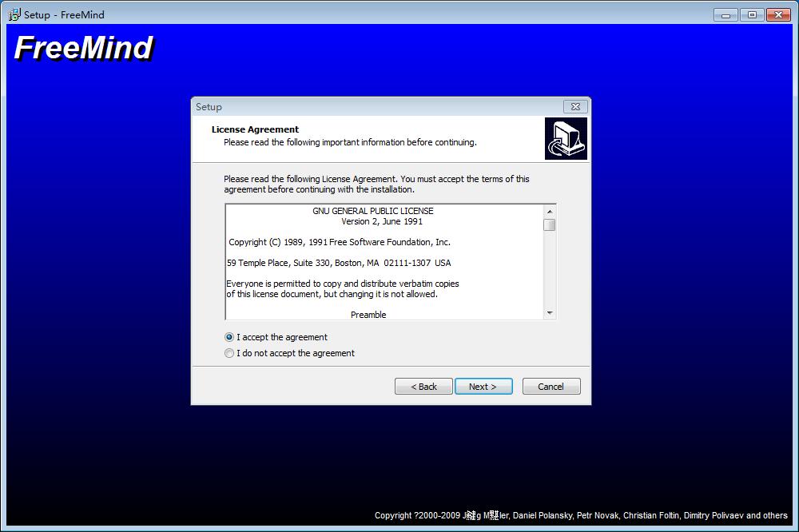
Task: Click the Next > button
Action: point(483,387)
